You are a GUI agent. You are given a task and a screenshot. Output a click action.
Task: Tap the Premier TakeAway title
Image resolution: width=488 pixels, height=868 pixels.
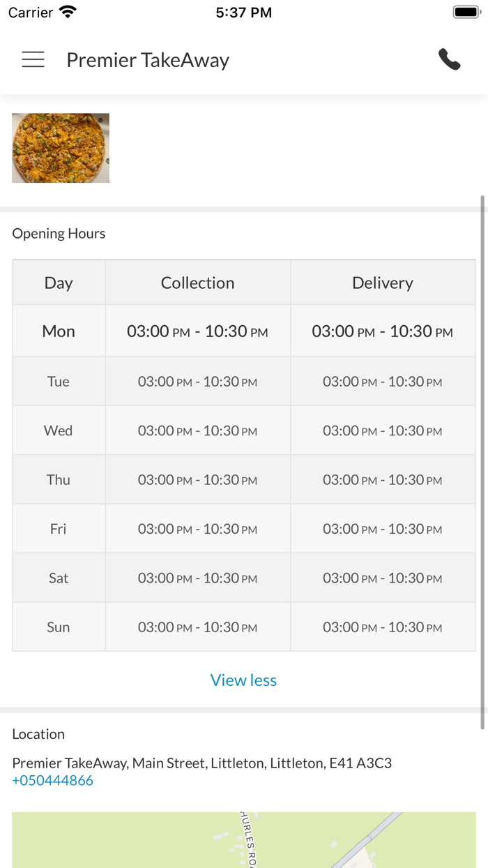[x=147, y=60]
